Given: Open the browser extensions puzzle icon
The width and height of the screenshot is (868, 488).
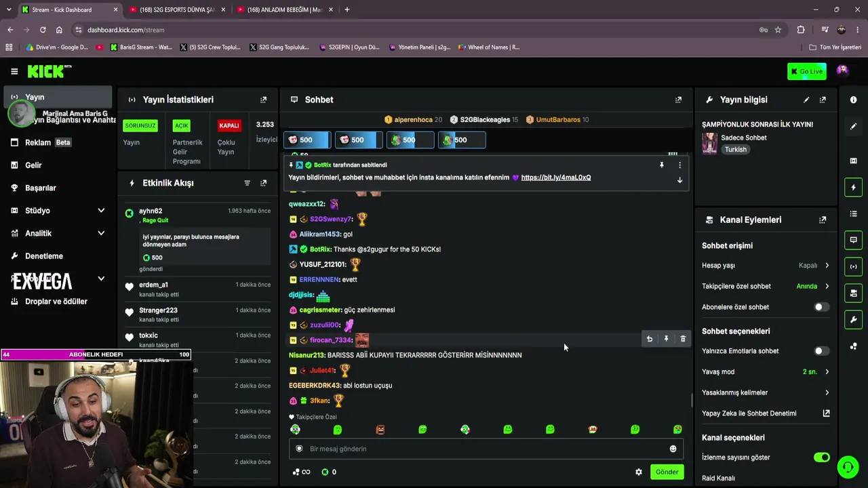Looking at the screenshot, I should (x=801, y=30).
